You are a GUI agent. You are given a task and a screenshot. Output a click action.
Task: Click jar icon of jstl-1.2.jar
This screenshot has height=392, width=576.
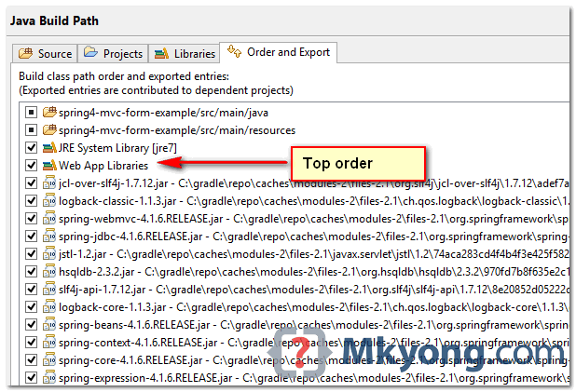[49, 253]
